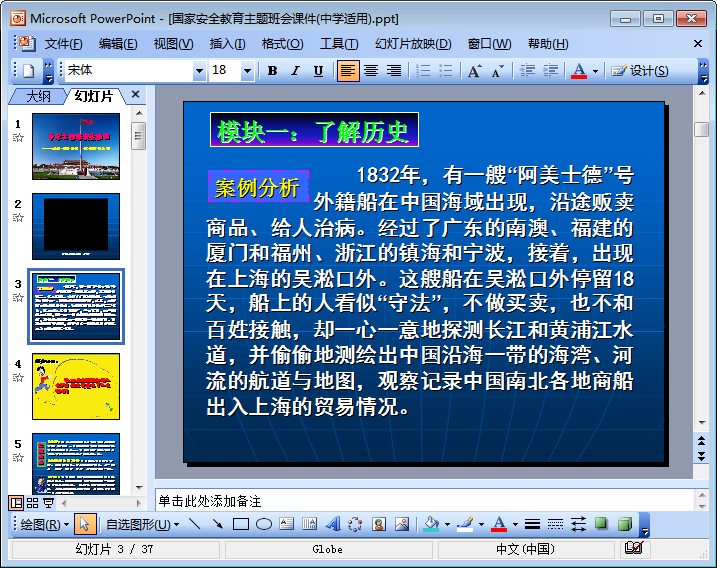The height and width of the screenshot is (568, 717).
Task: Increase font size with the larger A icon
Action: [473, 71]
